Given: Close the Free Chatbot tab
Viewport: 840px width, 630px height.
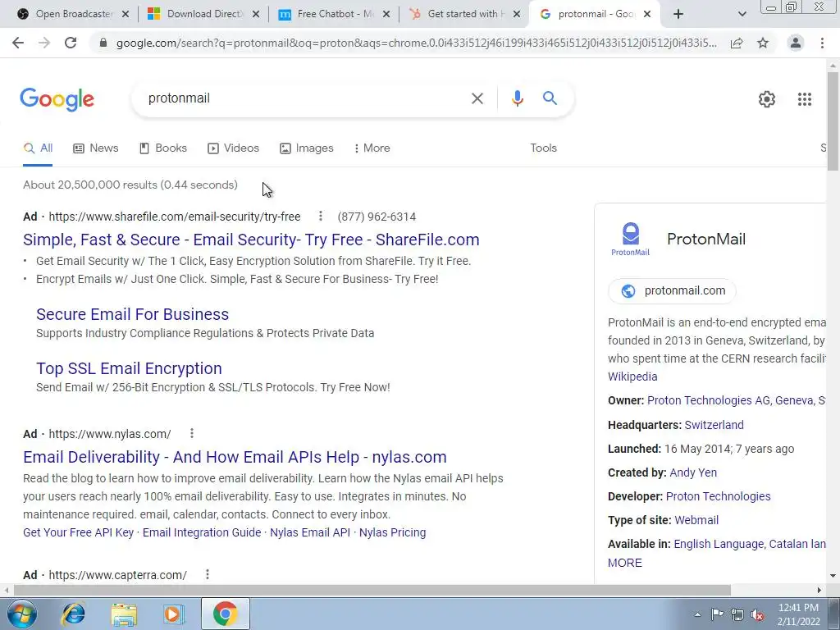Looking at the screenshot, I should 386,14.
